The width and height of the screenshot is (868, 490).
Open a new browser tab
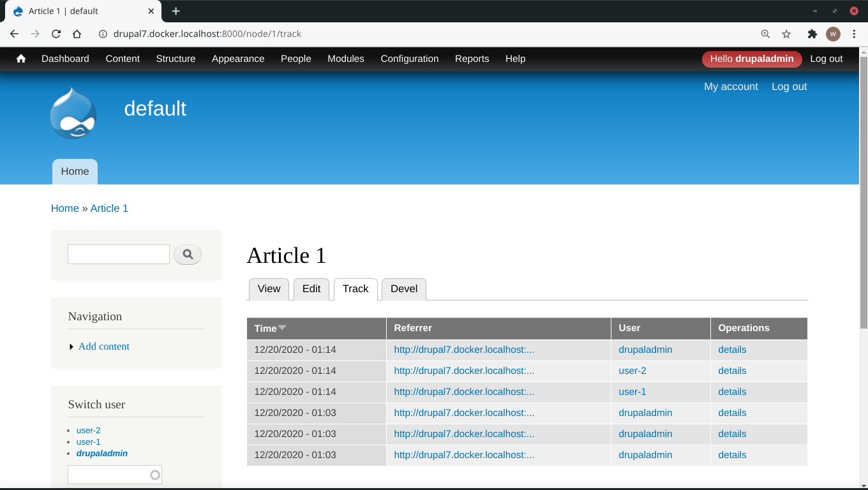tap(176, 11)
